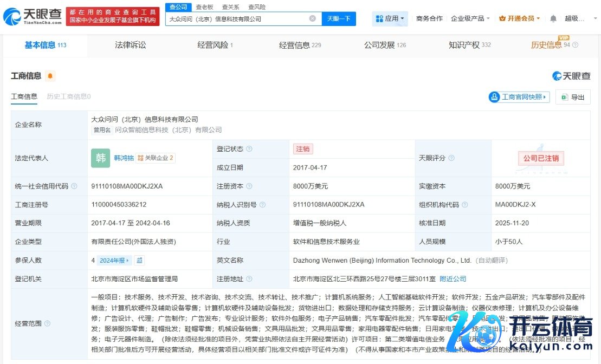Switch to the 法律诉讼 tab

pos(131,45)
